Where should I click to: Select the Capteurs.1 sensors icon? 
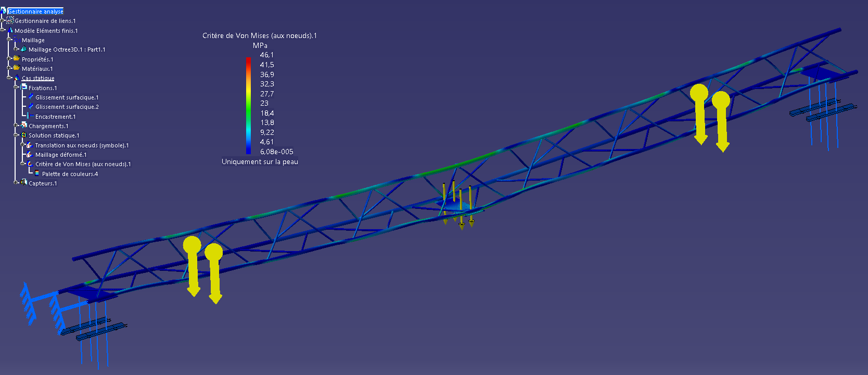23,183
